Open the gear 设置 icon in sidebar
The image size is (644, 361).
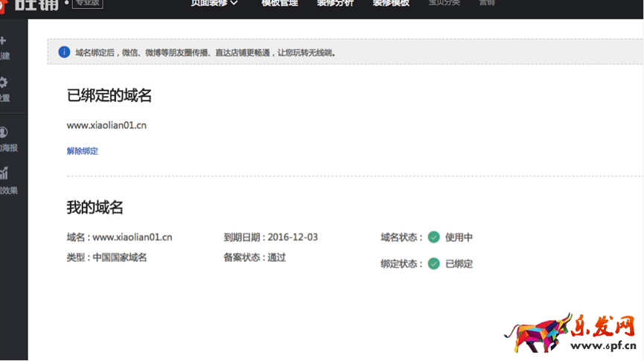4,83
